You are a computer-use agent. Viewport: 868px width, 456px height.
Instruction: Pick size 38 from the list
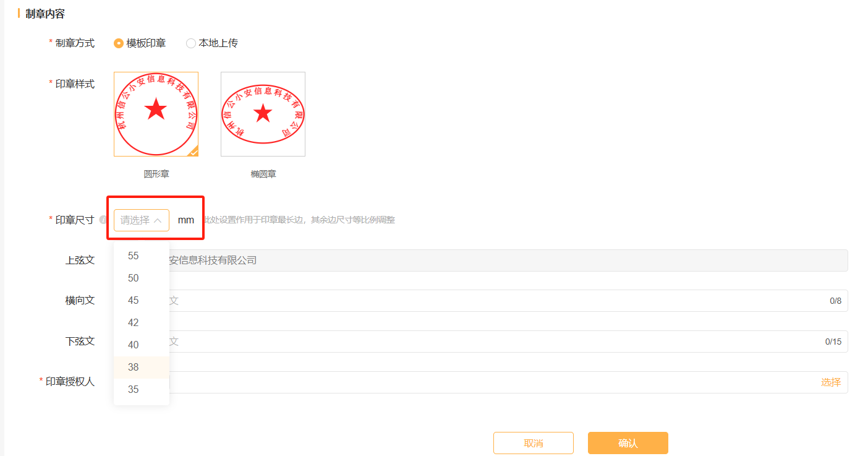tap(142, 367)
